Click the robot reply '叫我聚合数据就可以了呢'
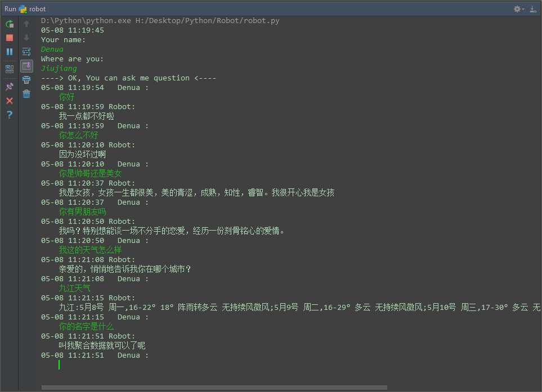 click(102, 345)
